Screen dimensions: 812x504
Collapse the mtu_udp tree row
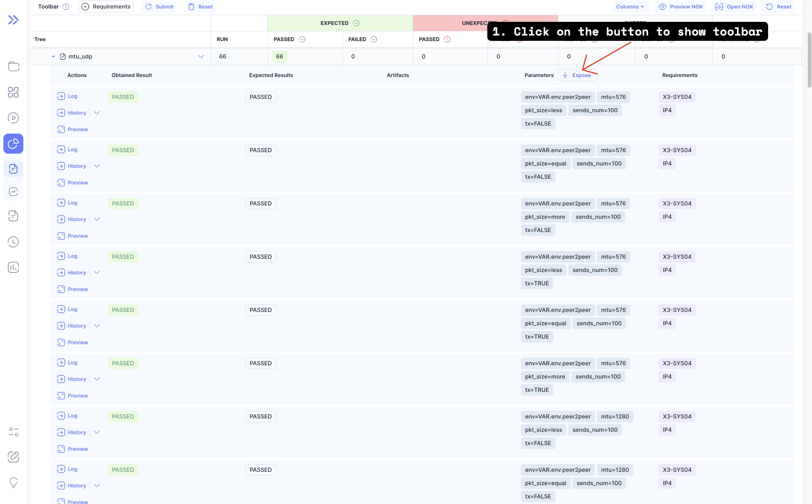click(x=53, y=56)
